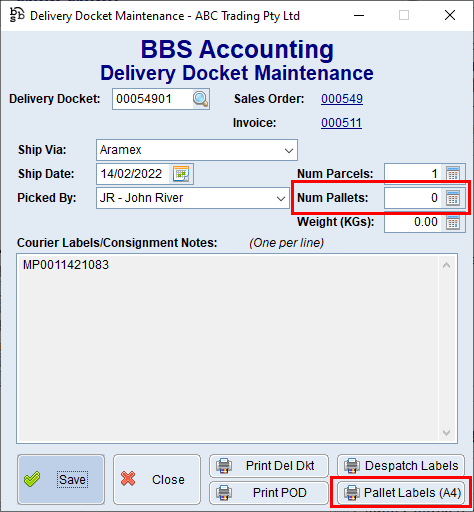Open the Weight (KGs) calculator icon
This screenshot has width=474, height=512.
(x=453, y=222)
